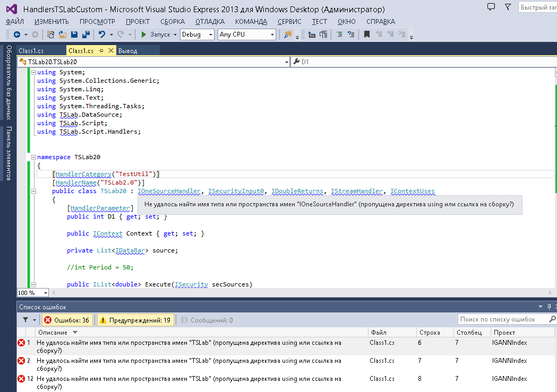This screenshot has width=557, height=392.
Task: Click the Save file icon in toolbar
Action: (x=74, y=34)
